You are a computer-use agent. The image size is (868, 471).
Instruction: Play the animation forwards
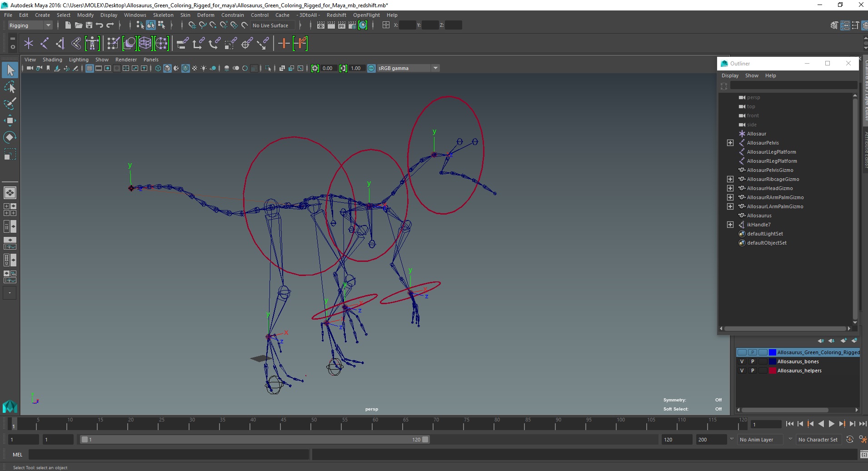pos(831,424)
